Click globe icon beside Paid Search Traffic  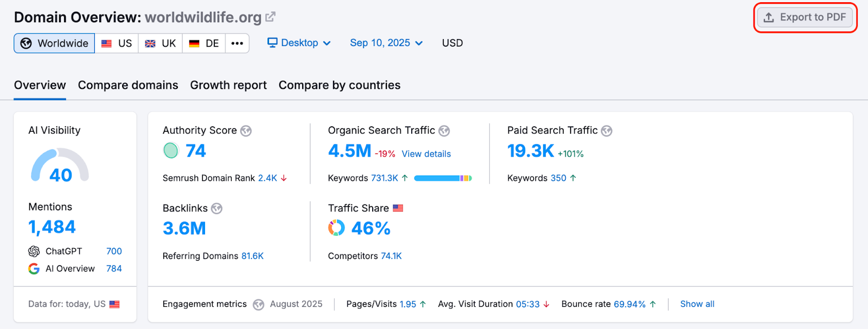tap(607, 131)
